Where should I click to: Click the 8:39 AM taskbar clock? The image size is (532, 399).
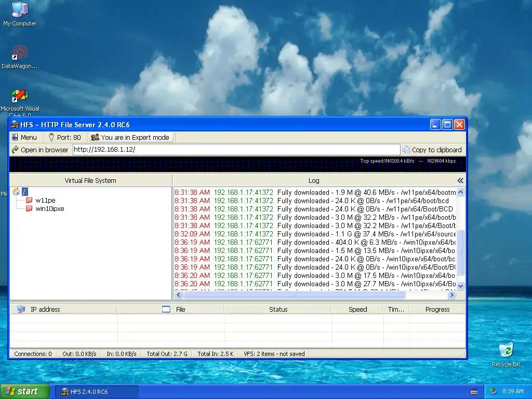(513, 391)
